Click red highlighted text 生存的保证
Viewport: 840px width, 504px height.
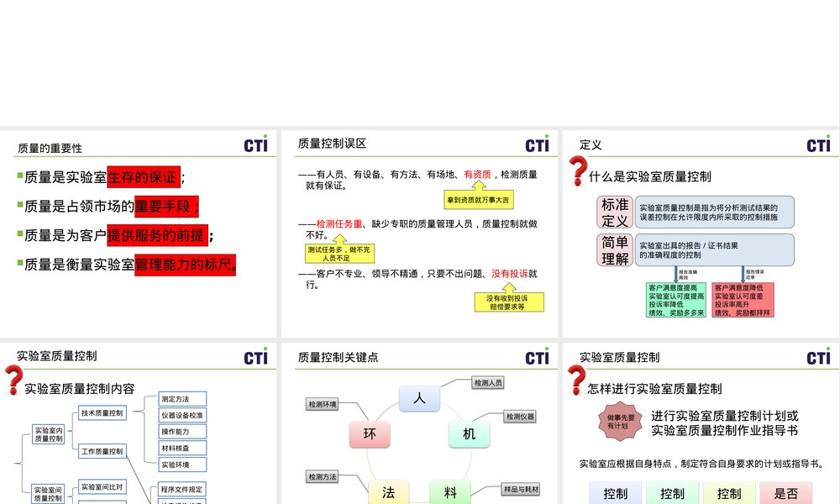click(x=144, y=177)
